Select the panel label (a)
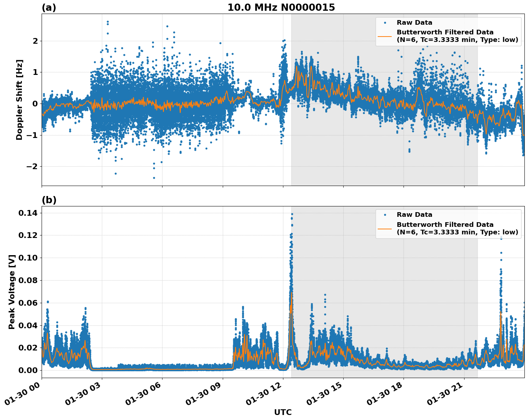 49,6
